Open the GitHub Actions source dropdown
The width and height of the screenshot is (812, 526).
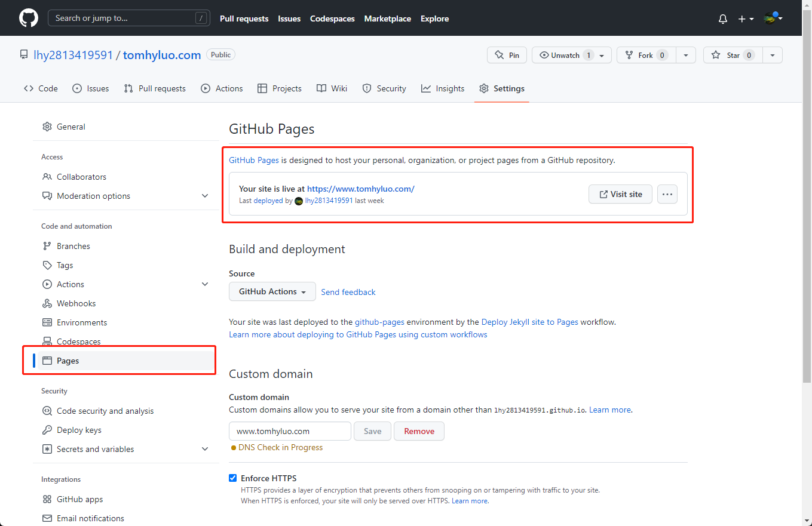pyautogui.click(x=272, y=291)
